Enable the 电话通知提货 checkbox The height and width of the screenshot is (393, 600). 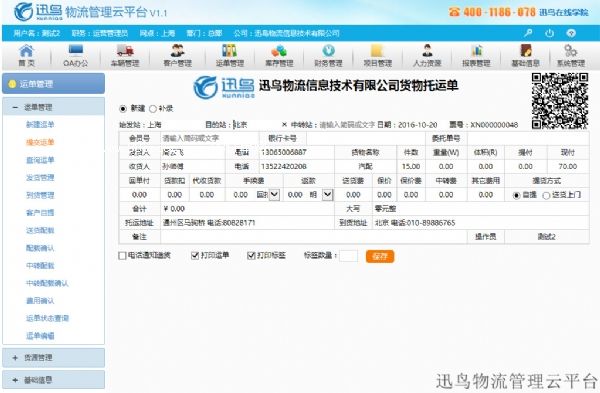(122, 256)
